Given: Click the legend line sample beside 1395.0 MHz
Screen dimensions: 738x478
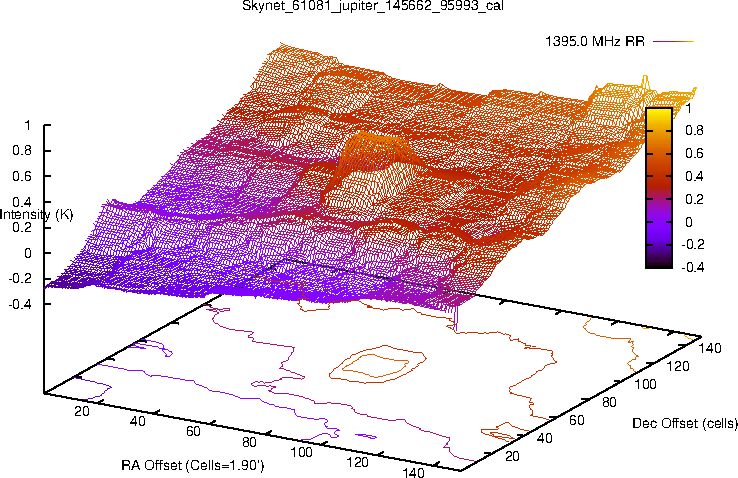Looking at the screenshot, I should 674,41.
